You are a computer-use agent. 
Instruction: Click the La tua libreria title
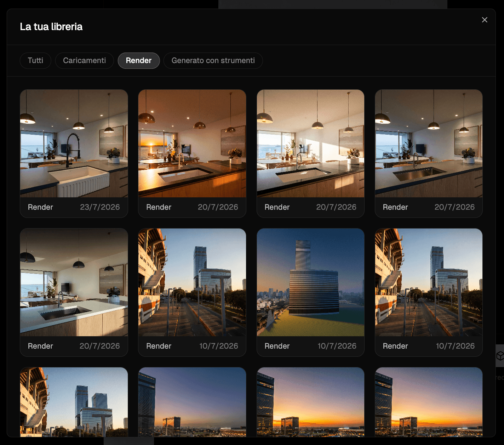click(x=51, y=27)
